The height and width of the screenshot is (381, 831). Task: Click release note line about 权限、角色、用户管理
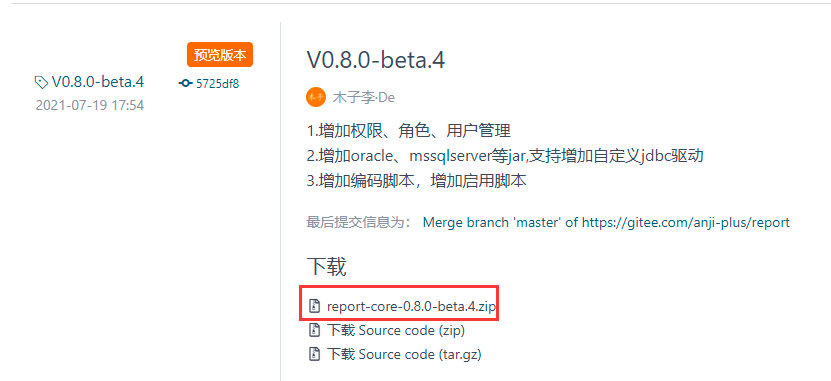409,130
